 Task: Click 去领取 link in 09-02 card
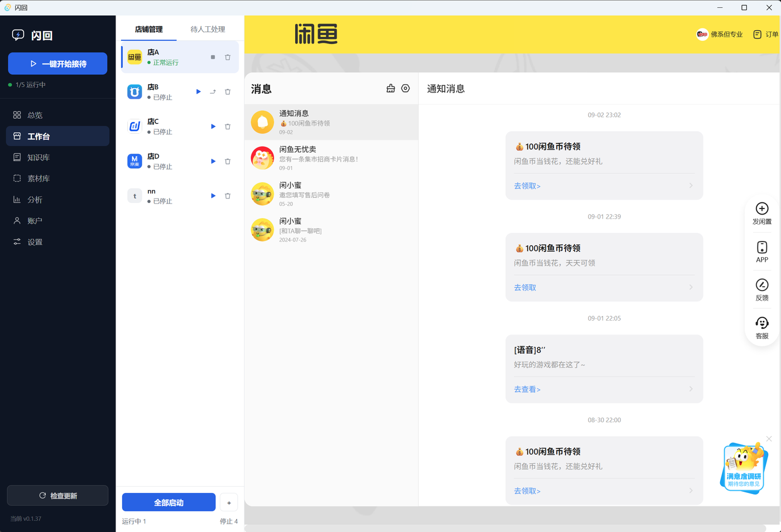(x=527, y=186)
